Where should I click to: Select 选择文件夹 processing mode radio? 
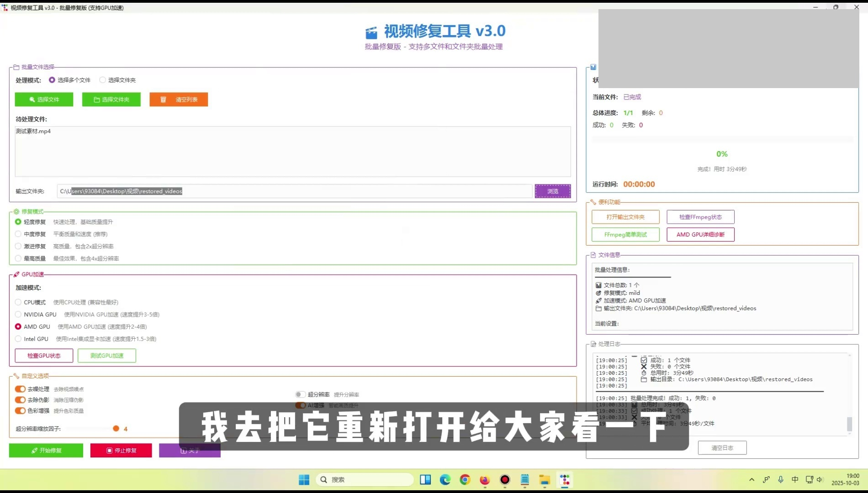click(103, 80)
